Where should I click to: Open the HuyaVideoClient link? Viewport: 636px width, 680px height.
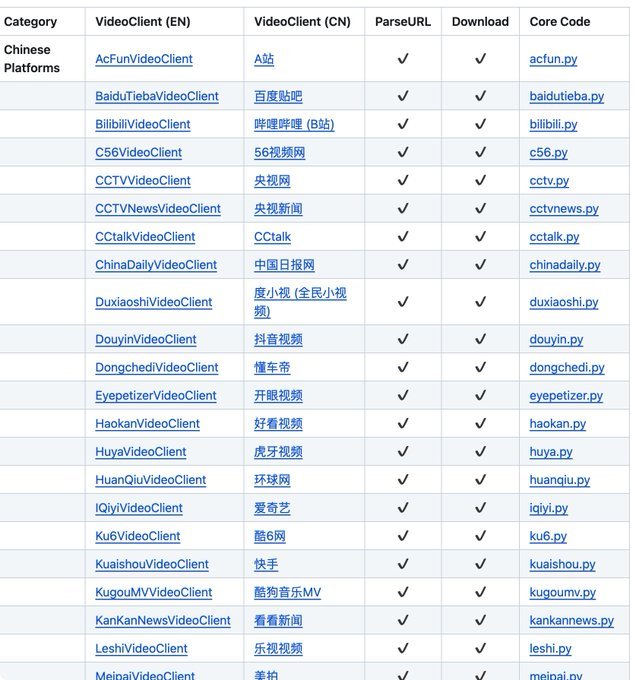[x=140, y=452]
